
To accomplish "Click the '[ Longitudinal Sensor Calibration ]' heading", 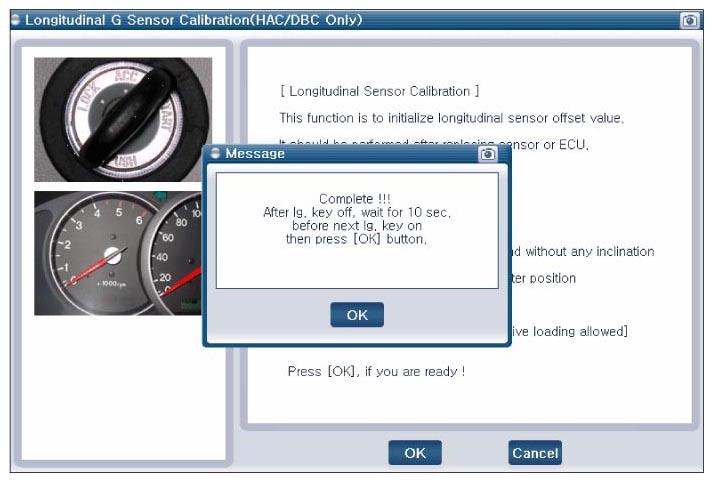I will tap(379, 91).
